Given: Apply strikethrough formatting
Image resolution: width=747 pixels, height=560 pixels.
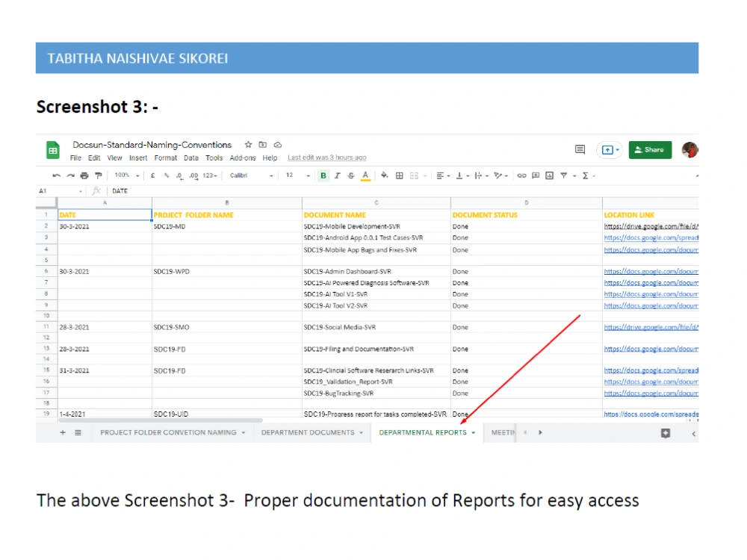Looking at the screenshot, I should pyautogui.click(x=351, y=175).
